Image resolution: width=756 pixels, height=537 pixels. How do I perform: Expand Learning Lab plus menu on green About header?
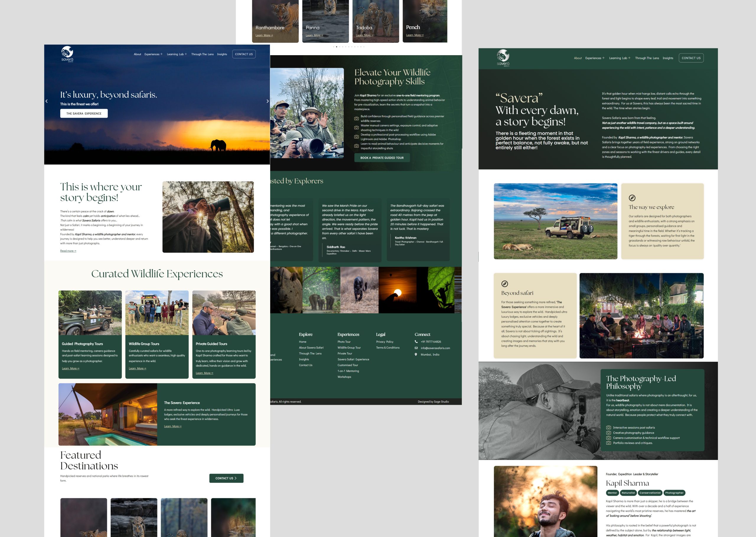(x=629, y=58)
